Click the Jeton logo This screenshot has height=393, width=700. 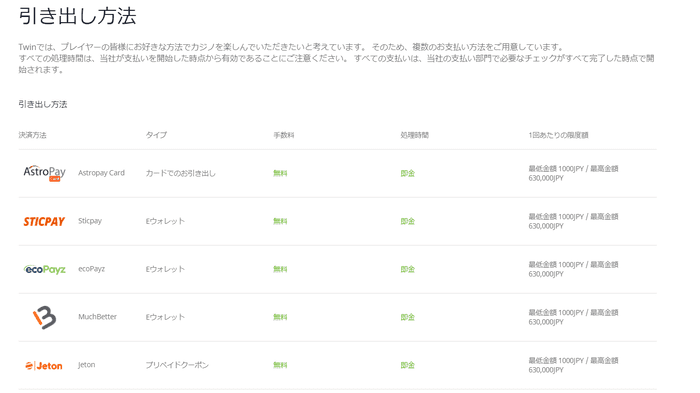coord(44,366)
